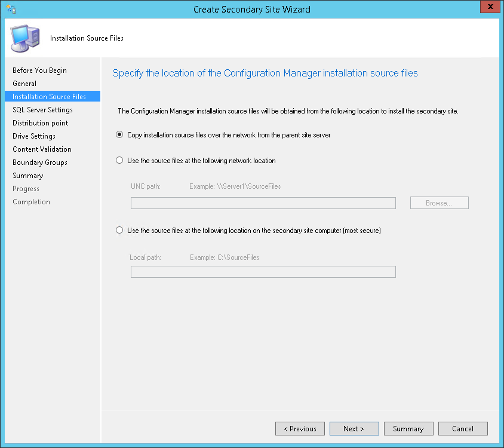504x448 pixels.
Task: Jump to SQL Server Settings step
Action: pyautogui.click(x=42, y=110)
